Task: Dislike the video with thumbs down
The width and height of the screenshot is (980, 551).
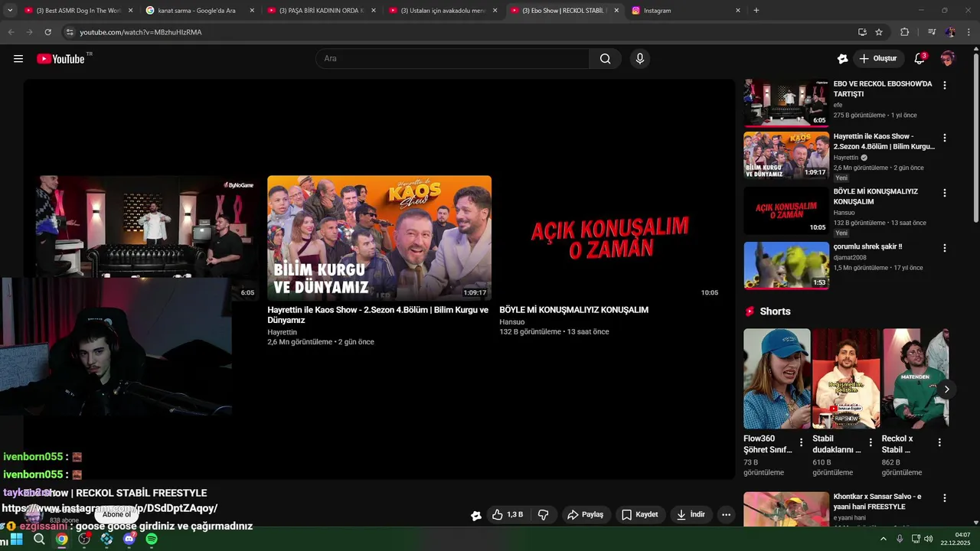Action: [544, 515]
